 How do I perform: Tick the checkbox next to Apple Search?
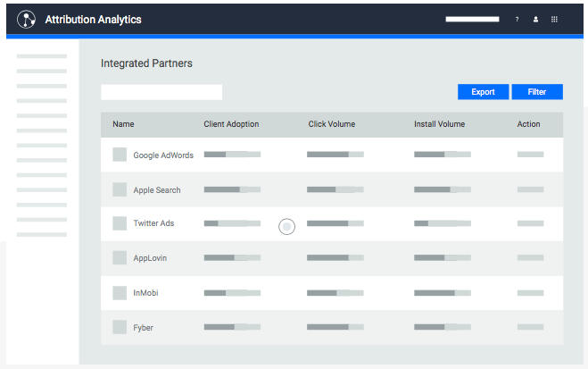pyautogui.click(x=120, y=189)
